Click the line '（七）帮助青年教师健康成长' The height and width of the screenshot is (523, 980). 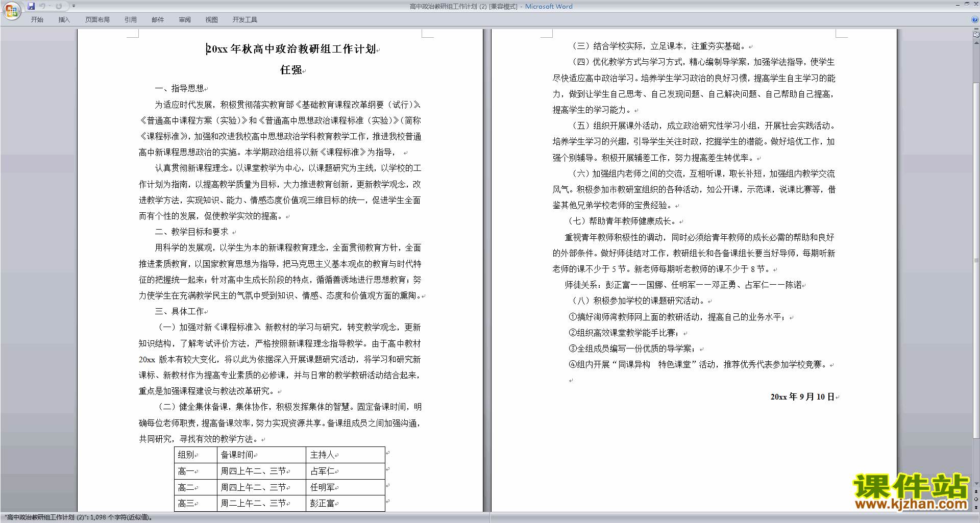622,221
